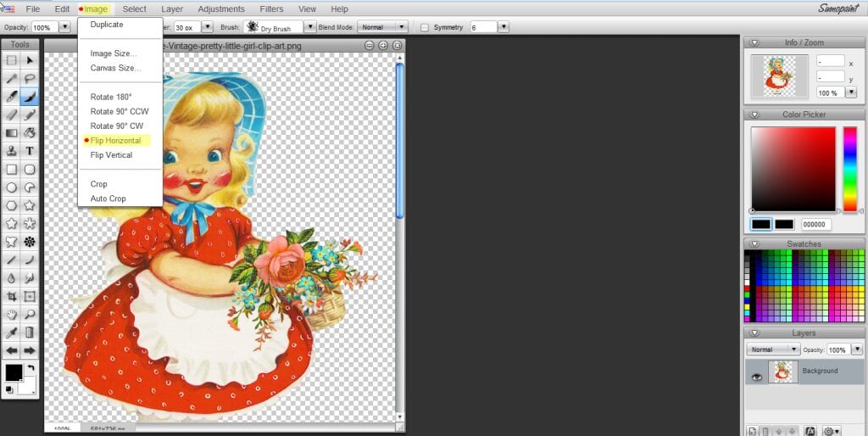The height and width of the screenshot is (436, 868).
Task: Select the Paint Bucket tool
Action: point(30,133)
